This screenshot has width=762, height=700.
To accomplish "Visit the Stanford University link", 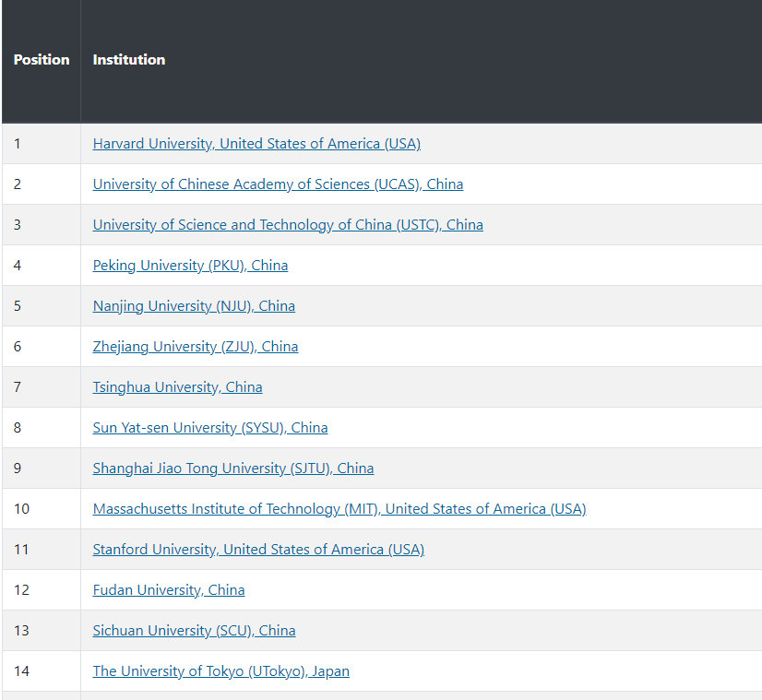I will click(x=258, y=550).
